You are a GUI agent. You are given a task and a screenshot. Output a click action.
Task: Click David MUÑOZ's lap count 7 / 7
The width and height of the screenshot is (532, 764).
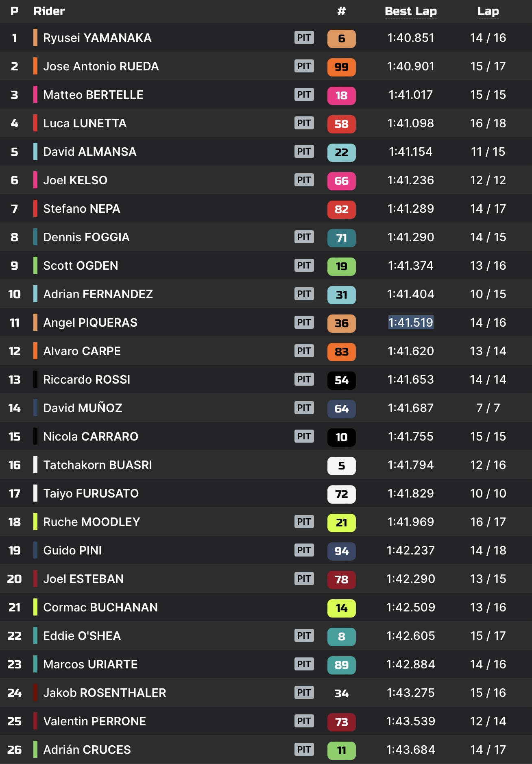tap(488, 408)
